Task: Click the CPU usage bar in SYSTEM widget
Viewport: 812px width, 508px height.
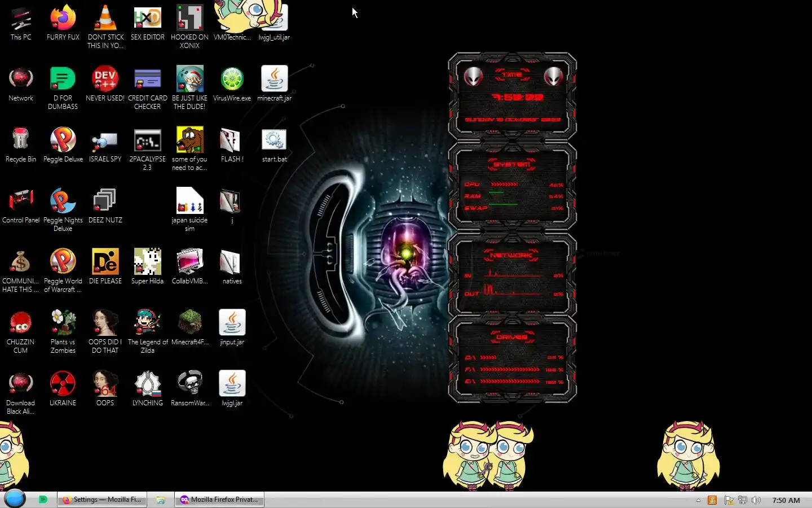Action: pos(504,184)
